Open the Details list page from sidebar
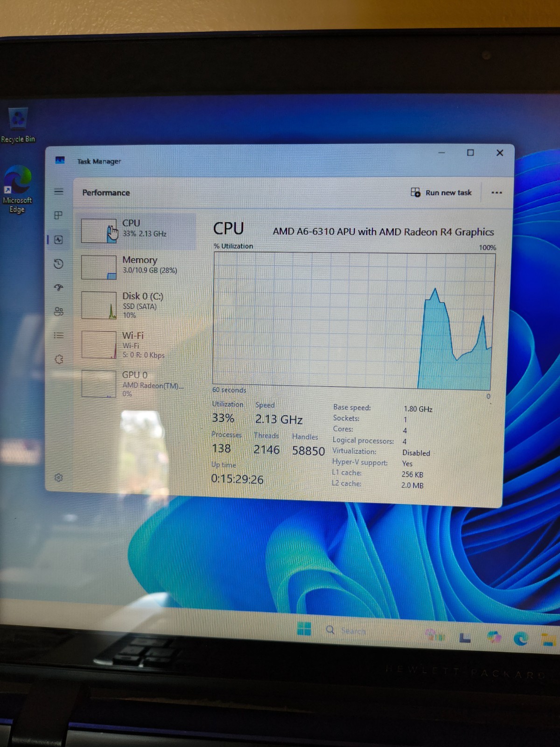 pyautogui.click(x=58, y=335)
